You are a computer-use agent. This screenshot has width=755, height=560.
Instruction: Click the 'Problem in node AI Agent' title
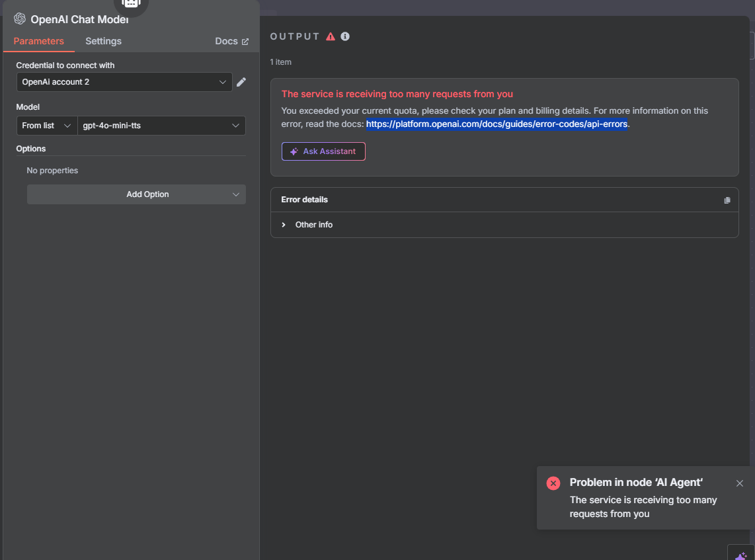point(636,483)
